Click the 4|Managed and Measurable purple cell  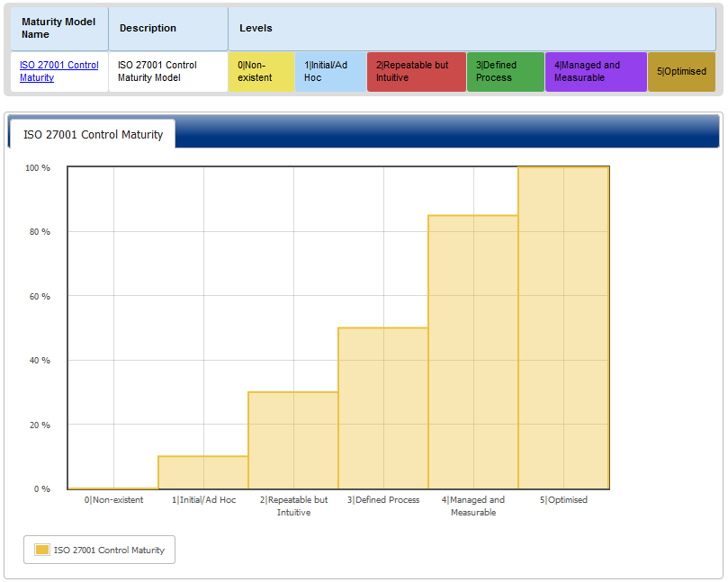click(596, 71)
